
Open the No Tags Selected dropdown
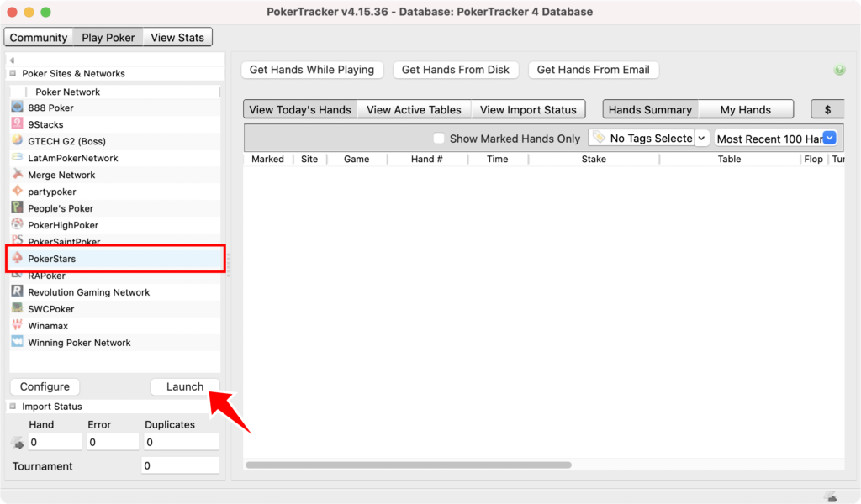click(701, 139)
